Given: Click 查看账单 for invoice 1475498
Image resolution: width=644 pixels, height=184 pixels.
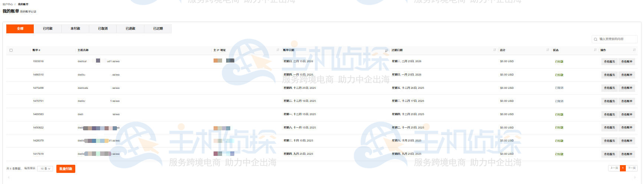Looking at the screenshot, I should click(627, 88).
